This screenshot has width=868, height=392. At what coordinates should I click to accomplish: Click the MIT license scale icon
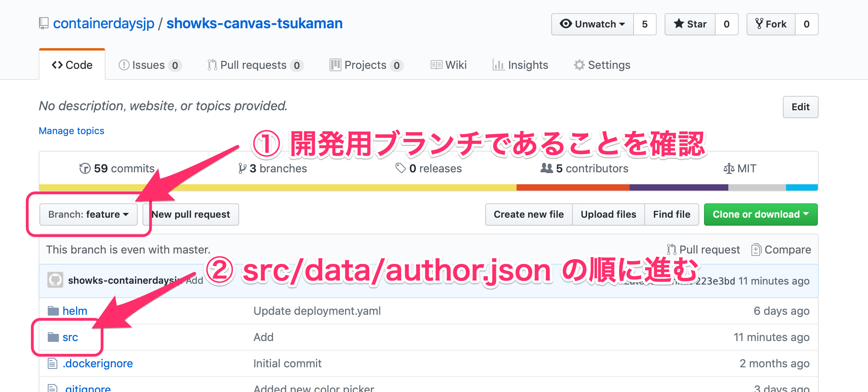pyautogui.click(x=729, y=169)
